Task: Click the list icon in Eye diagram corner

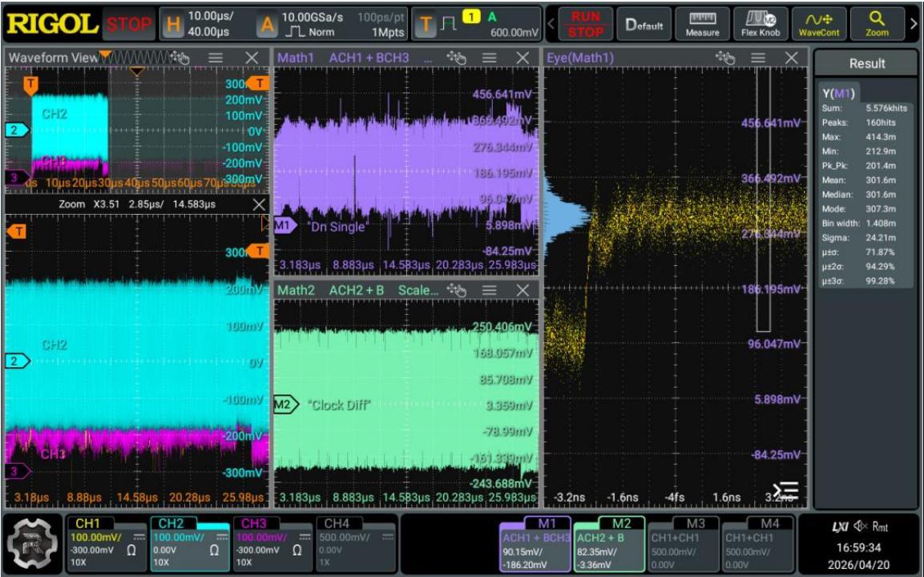Action: pos(786,490)
